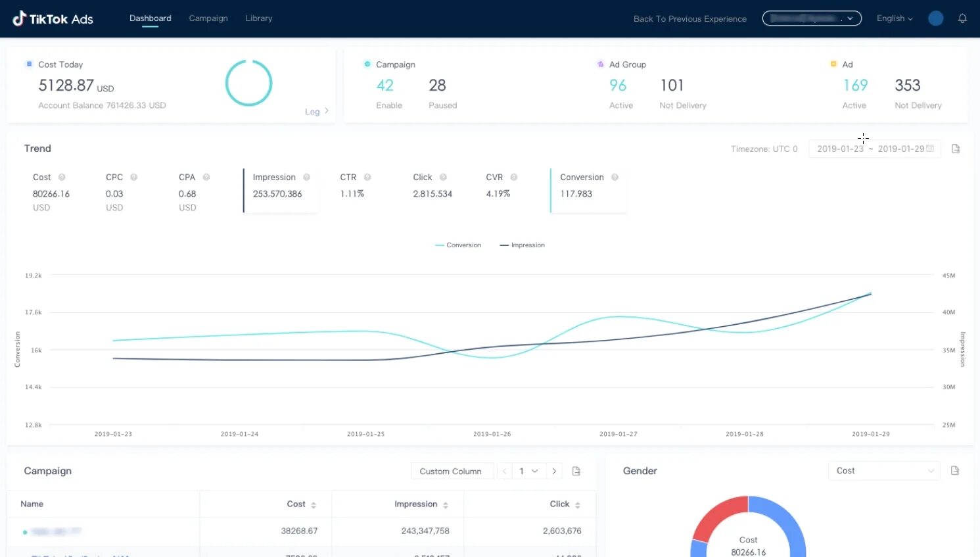Viewport: 980px width, 557px height.
Task: Click the Custom Column button
Action: (x=451, y=472)
